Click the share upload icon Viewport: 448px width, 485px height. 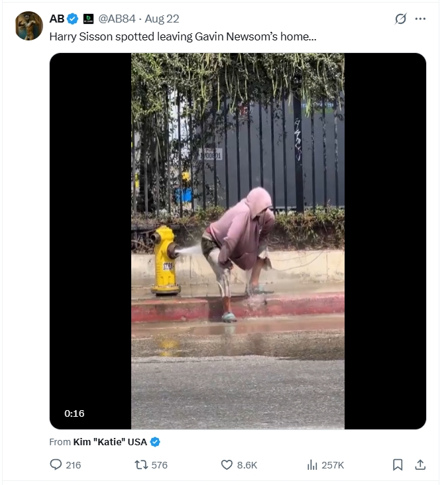click(420, 465)
